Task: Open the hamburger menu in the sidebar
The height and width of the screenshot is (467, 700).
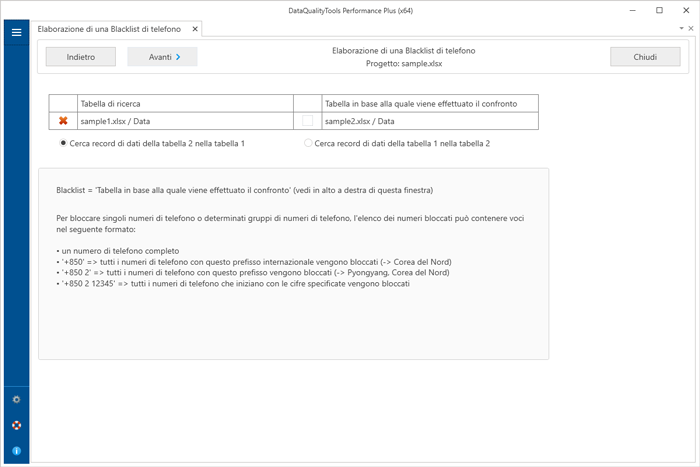Action: [x=16, y=32]
